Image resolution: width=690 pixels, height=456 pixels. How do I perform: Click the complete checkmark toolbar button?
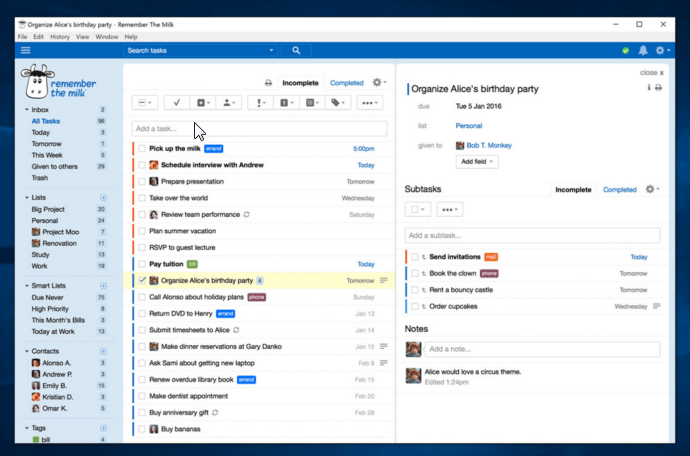[x=176, y=103]
